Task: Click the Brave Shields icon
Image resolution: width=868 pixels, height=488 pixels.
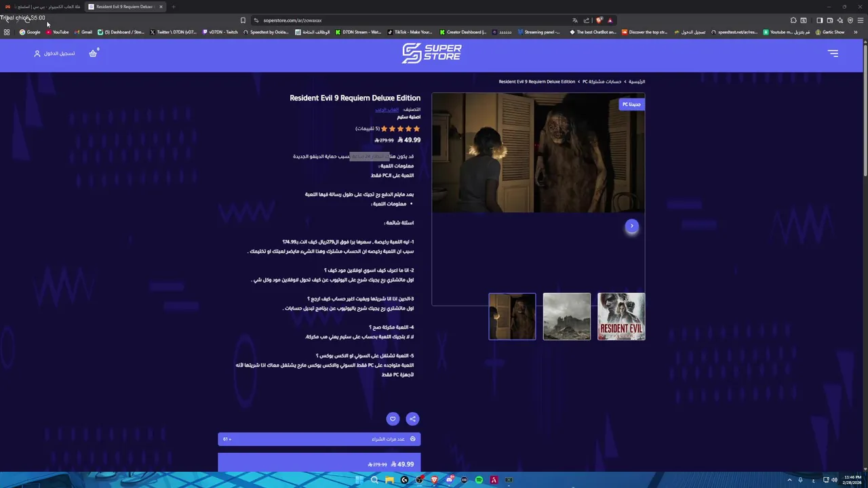Action: [x=599, y=20]
